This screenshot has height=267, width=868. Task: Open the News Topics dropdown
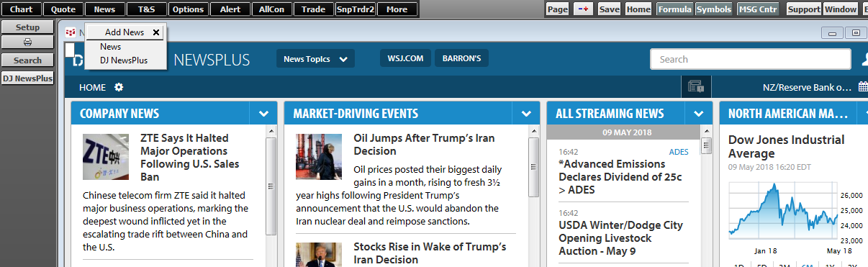pyautogui.click(x=315, y=59)
